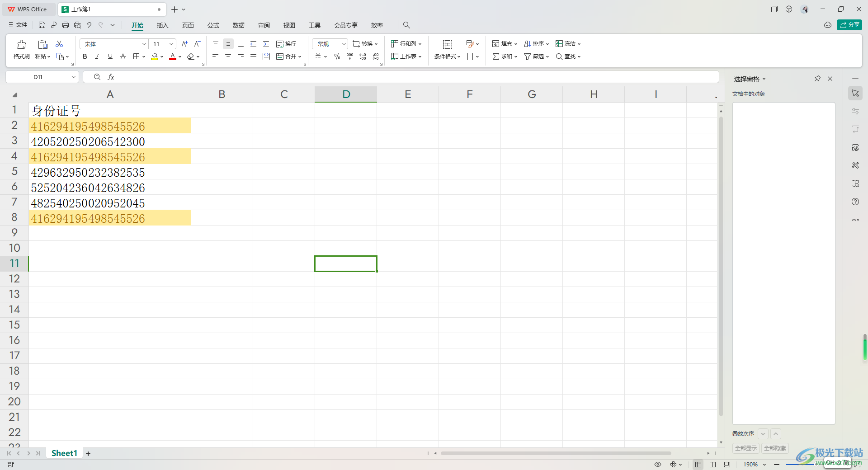Open the 视图 View tab

click(289, 25)
